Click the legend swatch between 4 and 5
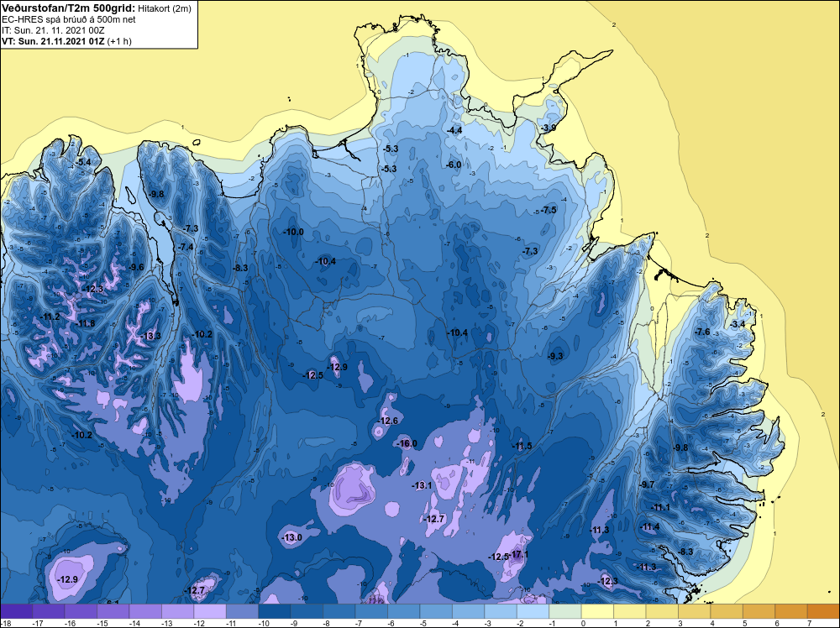The height and width of the screenshot is (628, 840). (727, 611)
